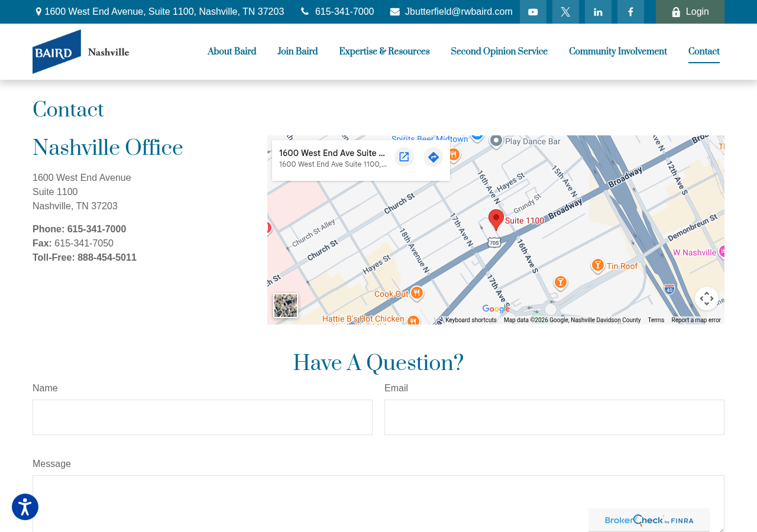Click the restaurant marker beside the map info card

[x=454, y=155]
